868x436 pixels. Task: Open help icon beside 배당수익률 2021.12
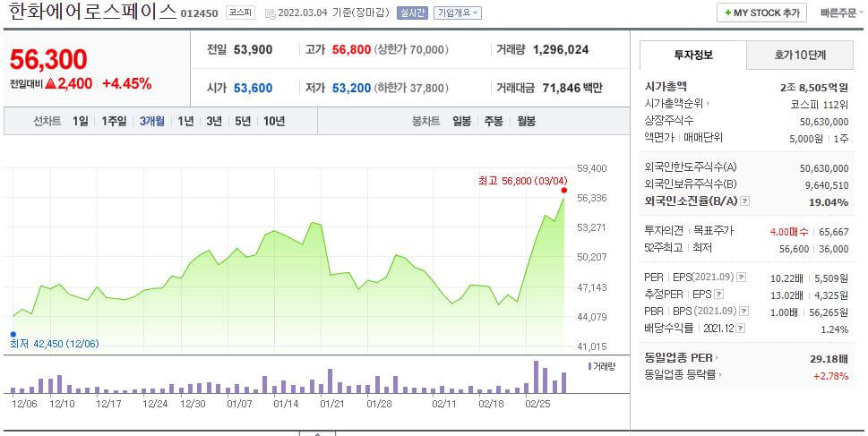[x=741, y=329]
